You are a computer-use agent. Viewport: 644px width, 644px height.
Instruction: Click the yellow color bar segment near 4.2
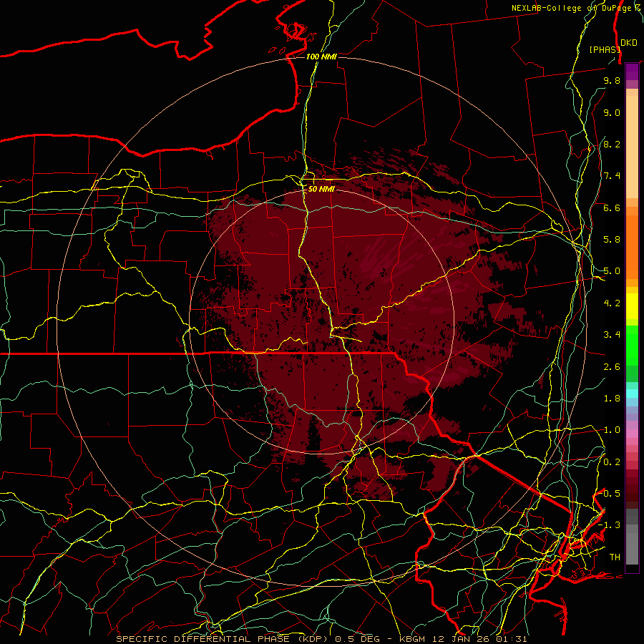point(632,306)
